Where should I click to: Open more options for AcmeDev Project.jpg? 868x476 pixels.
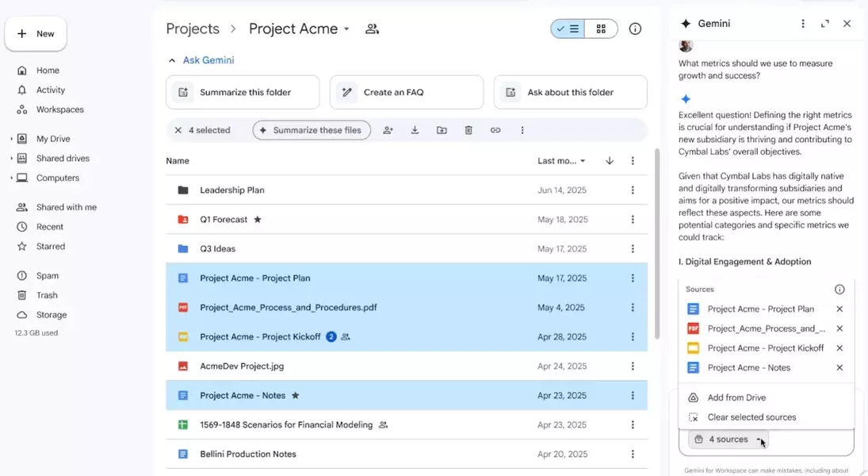tap(633, 367)
